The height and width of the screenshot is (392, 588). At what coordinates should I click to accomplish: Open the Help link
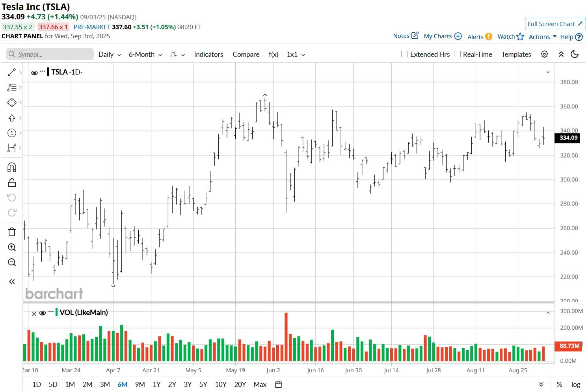pos(571,37)
